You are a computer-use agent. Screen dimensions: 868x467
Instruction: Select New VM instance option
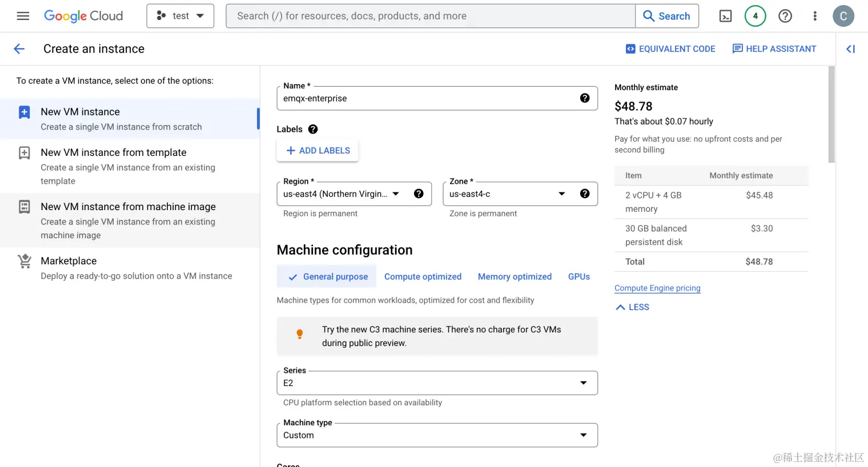[130, 119]
